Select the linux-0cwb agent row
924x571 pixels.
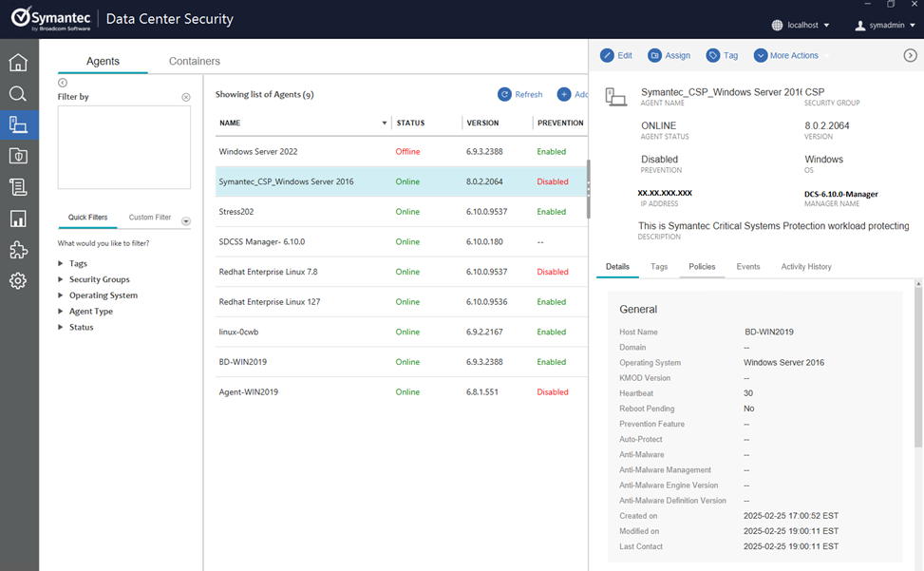click(402, 332)
